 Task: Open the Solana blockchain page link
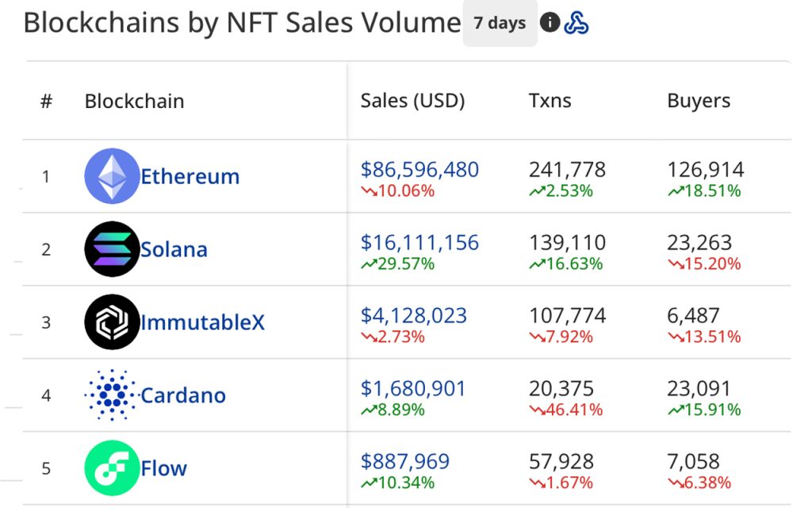pos(175,249)
